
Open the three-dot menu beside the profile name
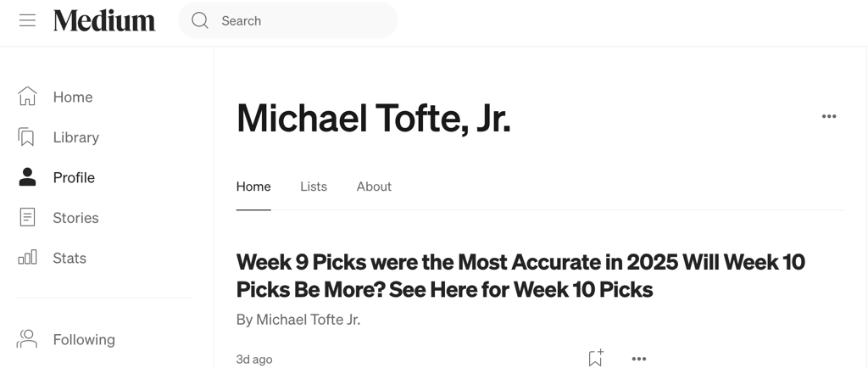click(x=829, y=116)
